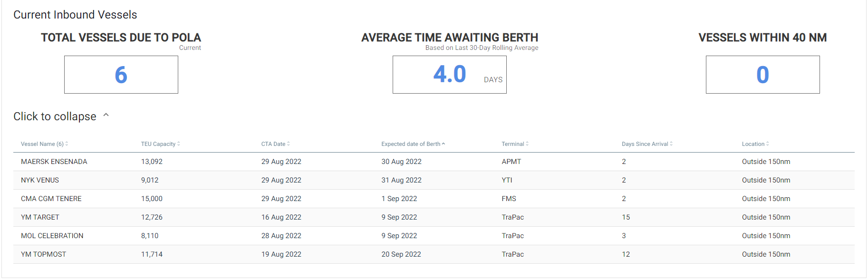Click the Vessels Within 40 NM box
Screen dimensions: 868x279
point(763,75)
